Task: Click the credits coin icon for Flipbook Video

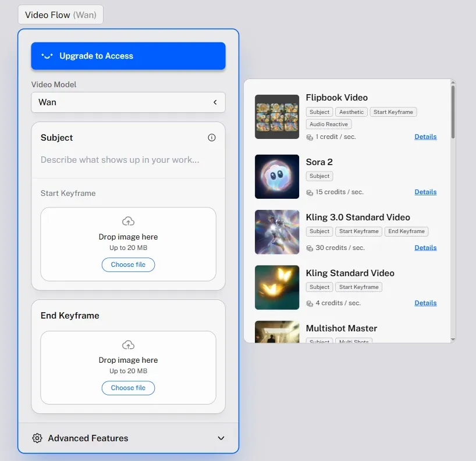Action: pos(310,137)
